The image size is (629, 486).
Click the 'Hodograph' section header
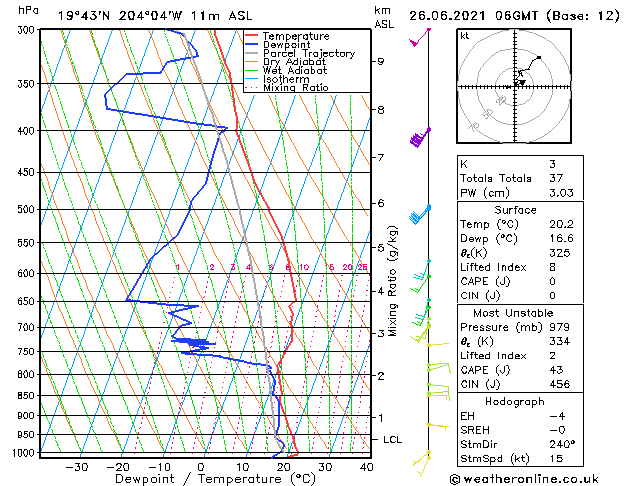click(x=515, y=402)
